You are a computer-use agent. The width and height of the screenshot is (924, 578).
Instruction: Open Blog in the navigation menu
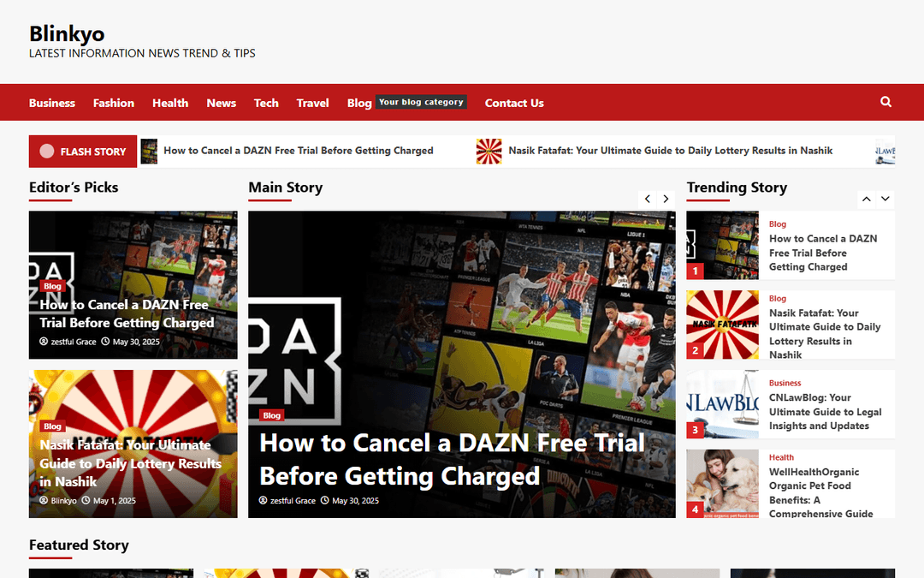click(x=359, y=104)
